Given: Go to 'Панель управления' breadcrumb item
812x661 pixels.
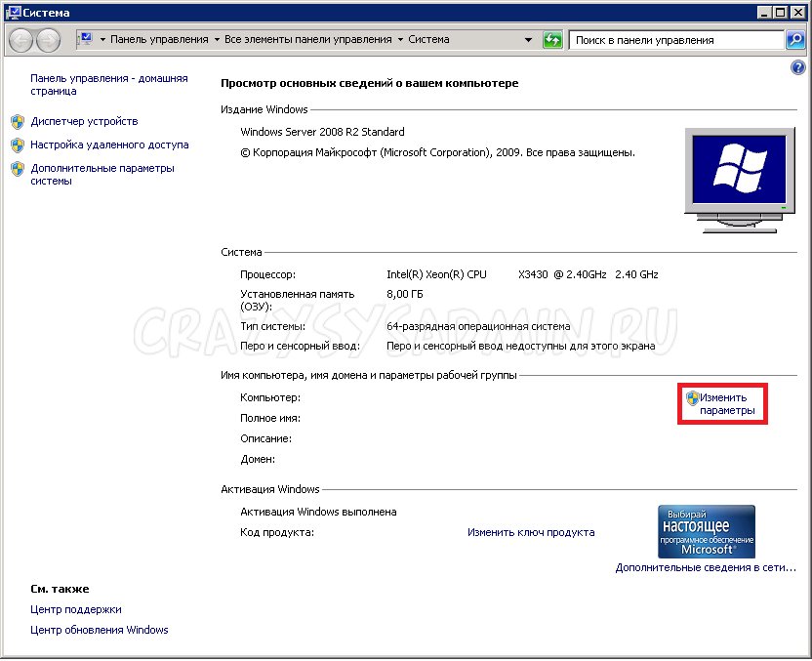Looking at the screenshot, I should pos(159,40).
